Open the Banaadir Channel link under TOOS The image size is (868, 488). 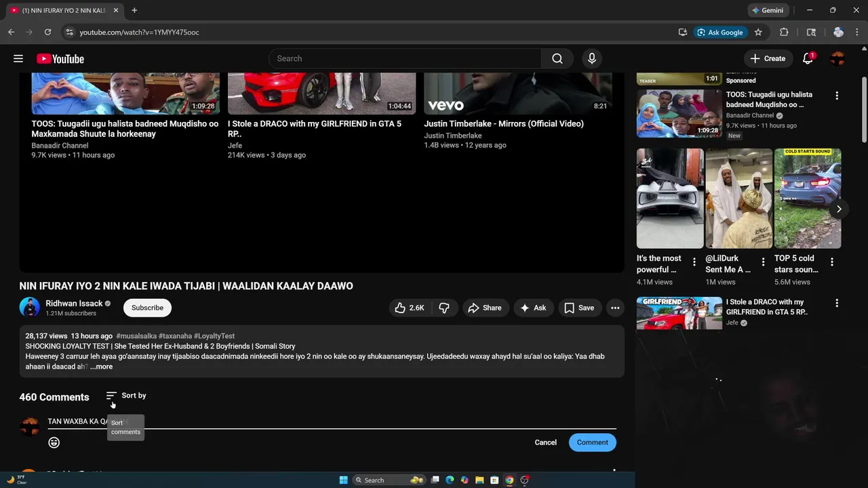[60, 146]
